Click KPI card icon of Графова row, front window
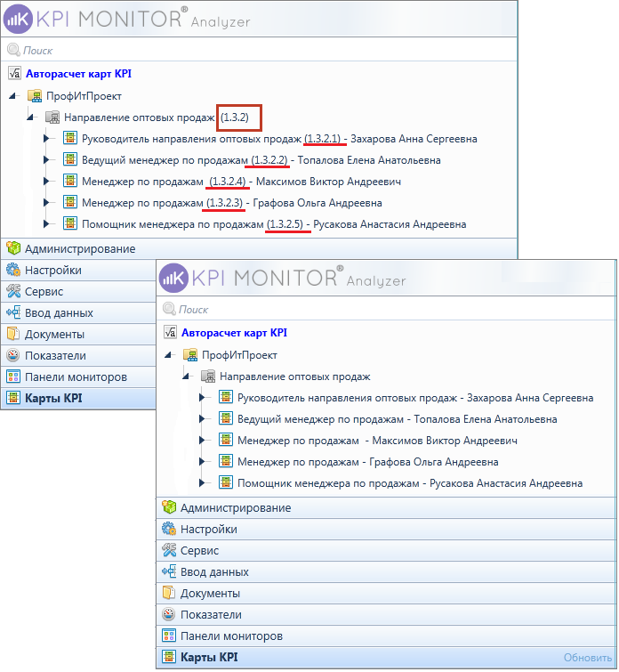This screenshot has width=619, height=672. pos(226,461)
